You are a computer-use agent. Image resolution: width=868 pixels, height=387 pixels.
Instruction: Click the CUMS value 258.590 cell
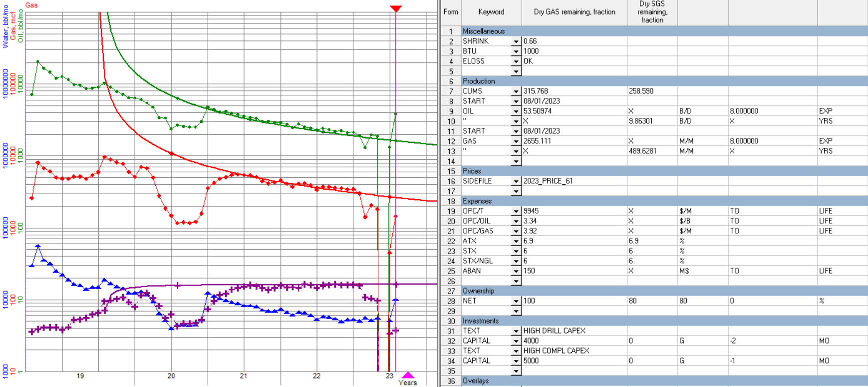(x=652, y=91)
